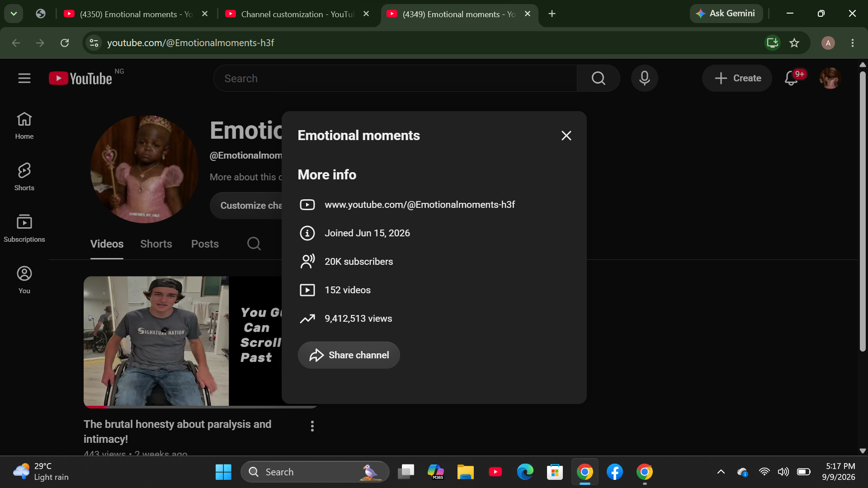Open the paralysis and intimacy video thumbnail
868x488 pixels.
pyautogui.click(x=183, y=341)
